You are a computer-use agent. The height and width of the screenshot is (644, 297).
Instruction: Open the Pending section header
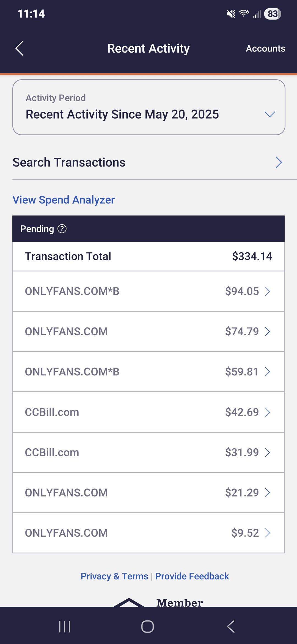click(148, 229)
